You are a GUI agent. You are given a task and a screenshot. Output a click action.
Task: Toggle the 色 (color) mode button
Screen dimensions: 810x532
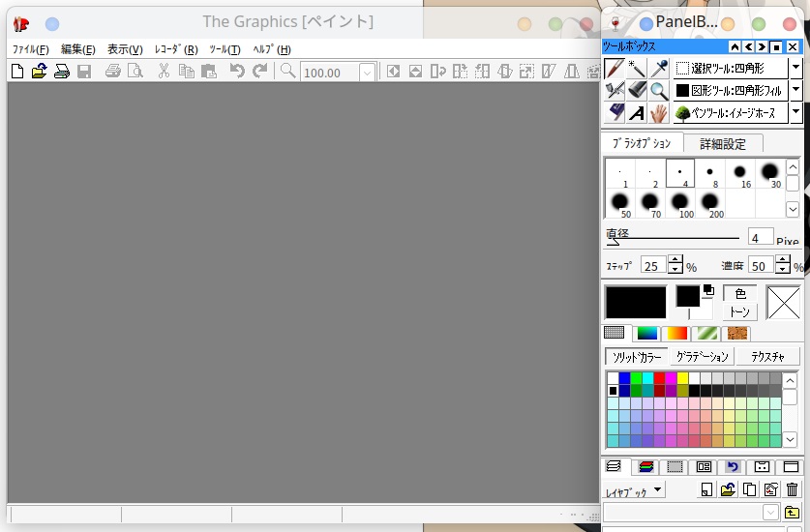tap(740, 294)
